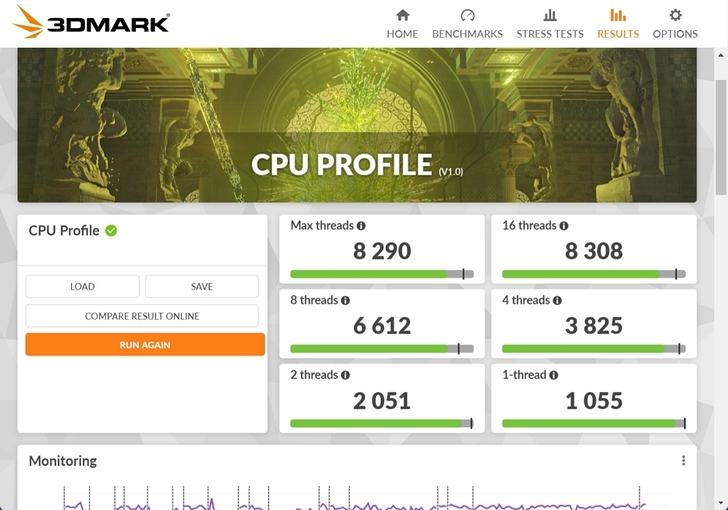Open the Monitoring three-dot menu
The width and height of the screenshot is (728, 510).
point(683,460)
